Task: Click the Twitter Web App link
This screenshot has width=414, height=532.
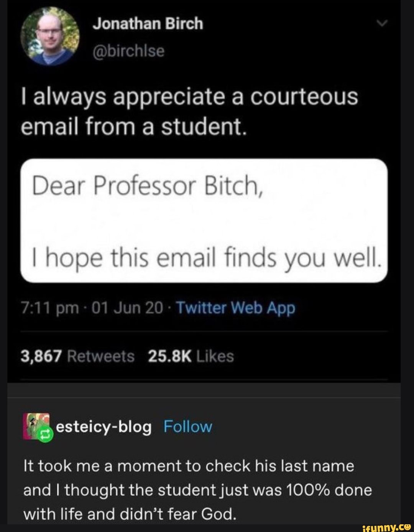Action: coord(236,307)
